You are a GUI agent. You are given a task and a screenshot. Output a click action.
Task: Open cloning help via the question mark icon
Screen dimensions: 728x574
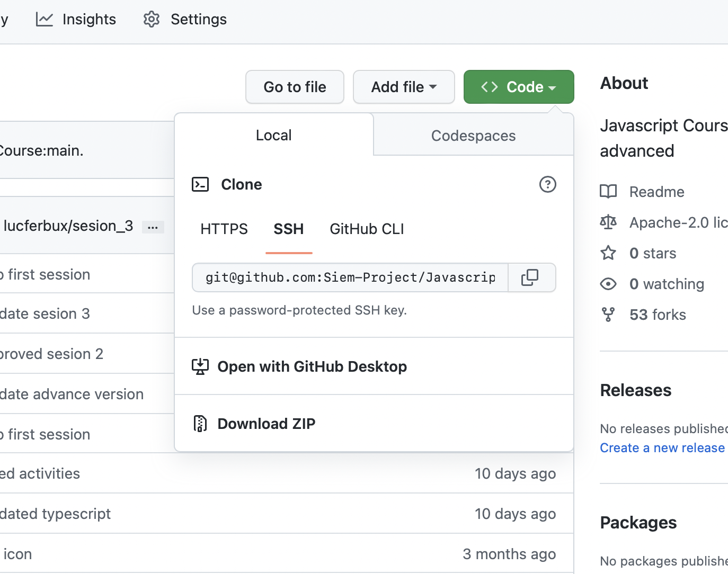tap(547, 184)
